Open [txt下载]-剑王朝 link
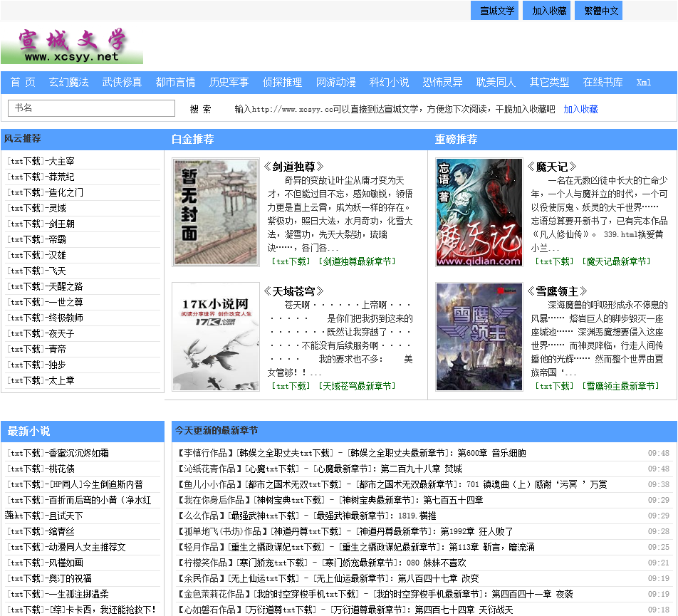This screenshot has height=616, width=678. click(41, 224)
